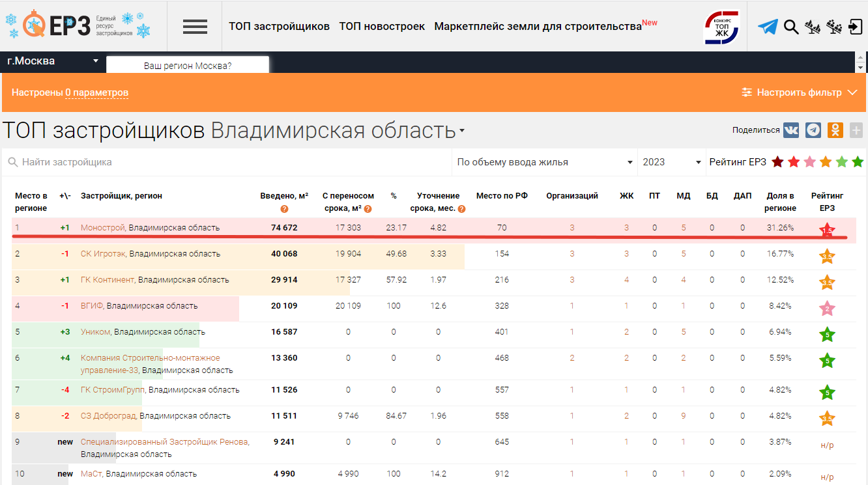Open ТОП застройщиков menu item
This screenshot has height=485, width=868.
tap(279, 26)
